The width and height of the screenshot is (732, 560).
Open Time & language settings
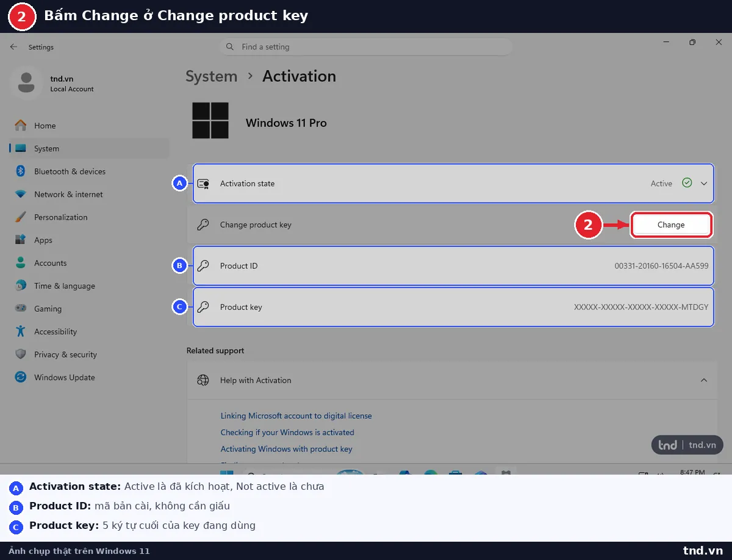click(x=89, y=285)
